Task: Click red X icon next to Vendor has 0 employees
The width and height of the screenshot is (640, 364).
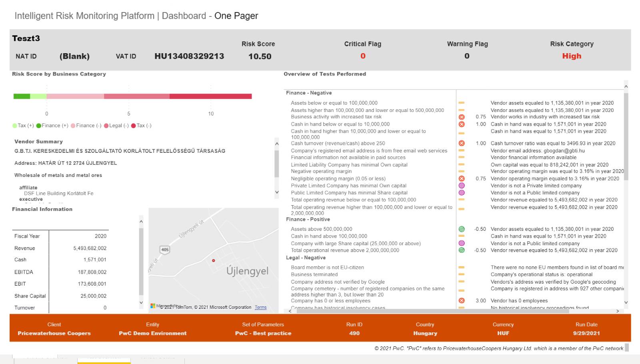Action: tap(462, 301)
